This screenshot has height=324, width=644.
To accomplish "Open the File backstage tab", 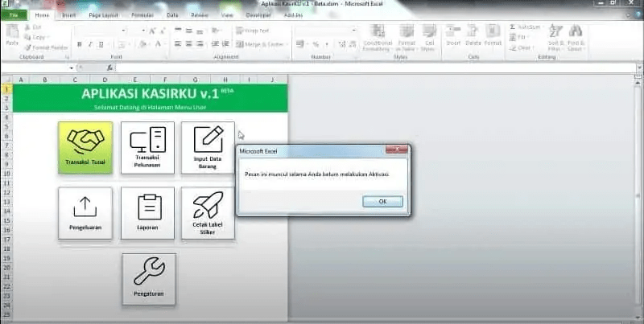I will [14, 15].
